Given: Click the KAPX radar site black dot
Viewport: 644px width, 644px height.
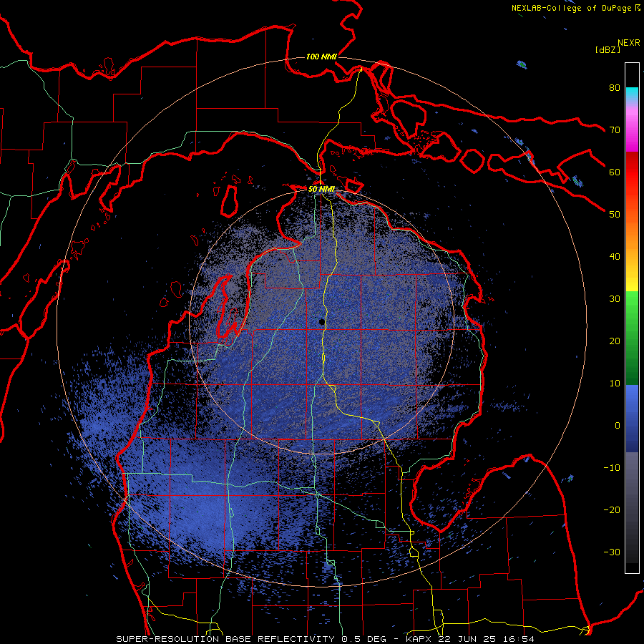Looking at the screenshot, I should tap(322, 322).
